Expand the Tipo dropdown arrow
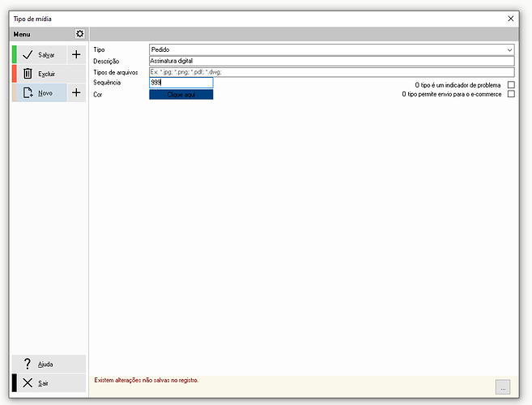This screenshot has width=532, height=405. pyautogui.click(x=509, y=50)
